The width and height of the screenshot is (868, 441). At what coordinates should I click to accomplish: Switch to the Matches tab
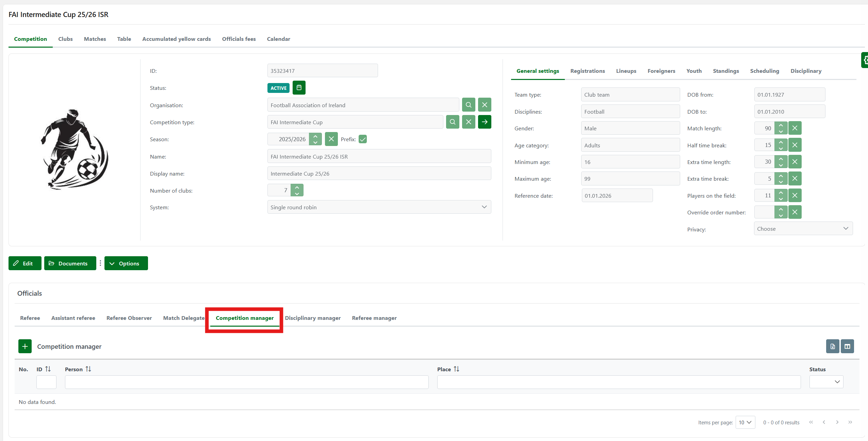pyautogui.click(x=95, y=39)
